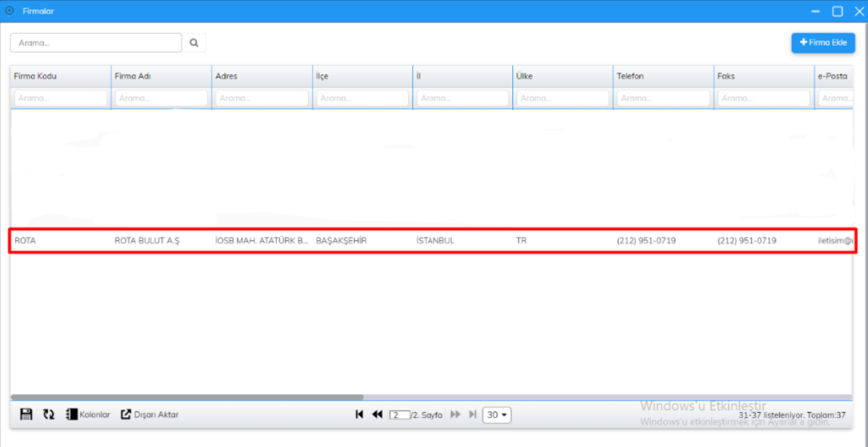Refresh the company list with the reload icon
This screenshot has height=447, width=868.
point(48,414)
